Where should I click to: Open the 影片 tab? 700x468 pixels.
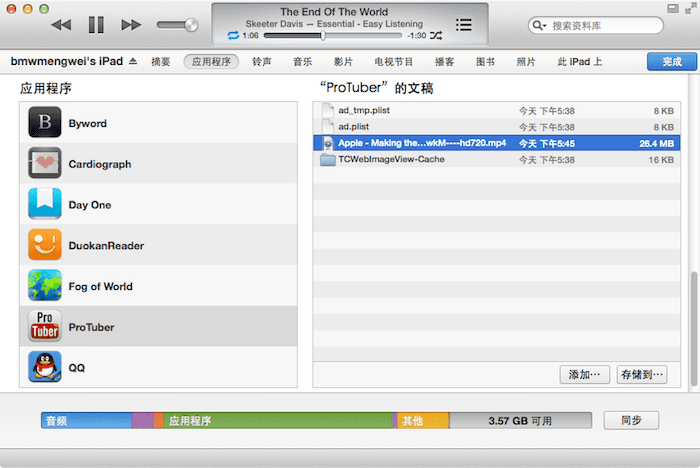tap(343, 62)
